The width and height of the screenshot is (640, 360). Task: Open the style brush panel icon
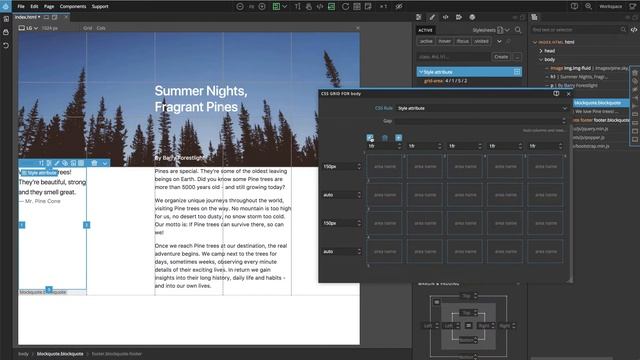432,17
